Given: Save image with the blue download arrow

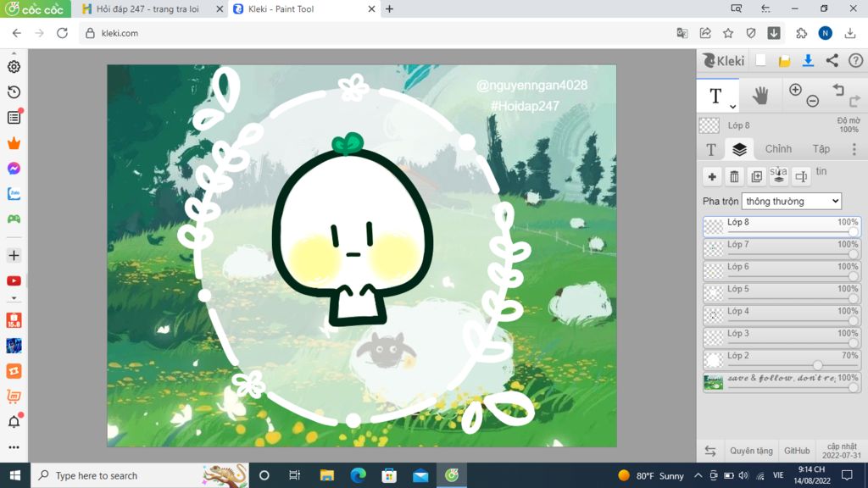Looking at the screenshot, I should point(808,60).
